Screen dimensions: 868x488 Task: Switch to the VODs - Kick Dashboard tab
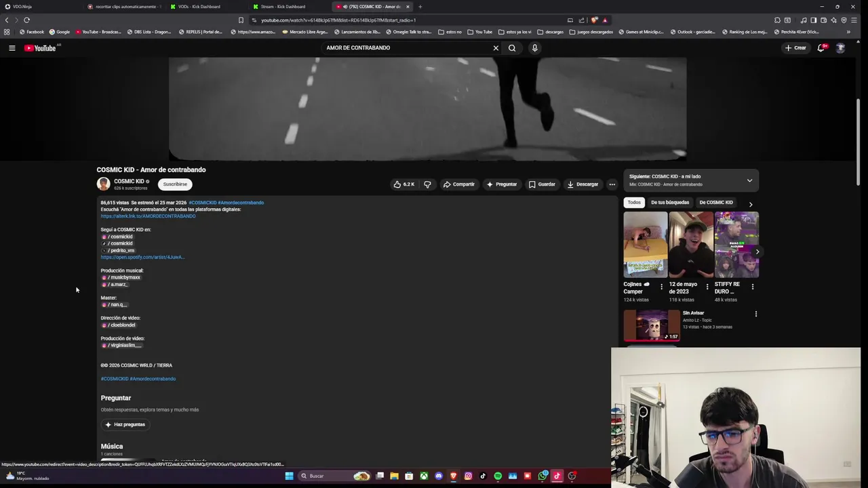(205, 7)
